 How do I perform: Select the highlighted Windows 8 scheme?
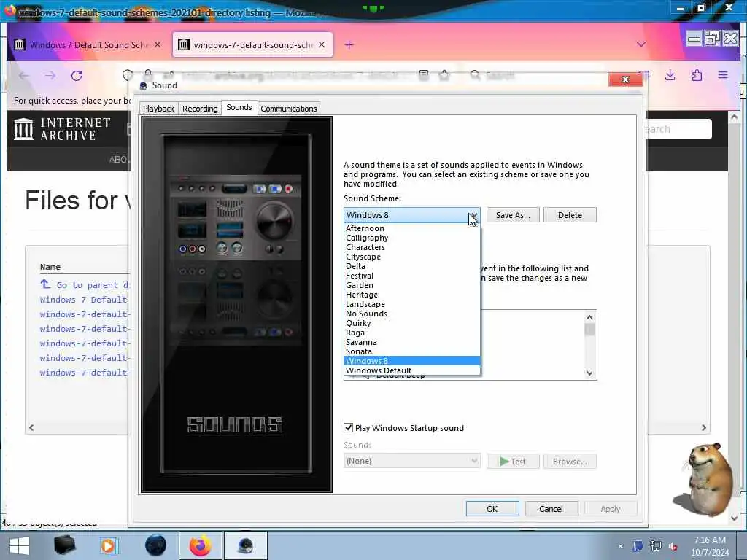tap(411, 362)
